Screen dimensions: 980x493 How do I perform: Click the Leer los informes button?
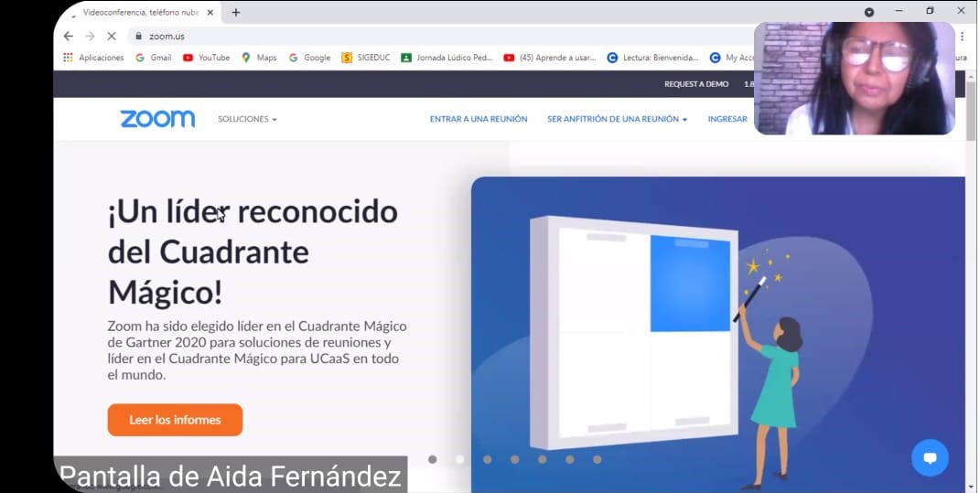175,420
